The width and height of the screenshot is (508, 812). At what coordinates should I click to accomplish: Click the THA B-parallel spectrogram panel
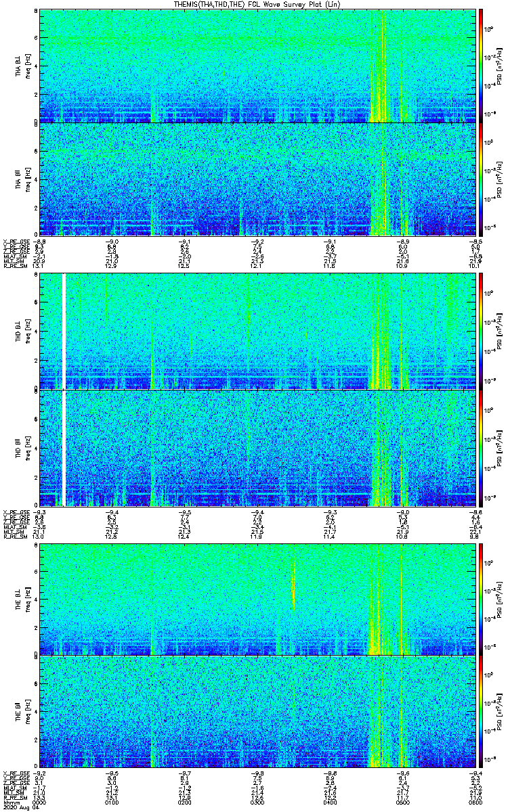(x=257, y=179)
